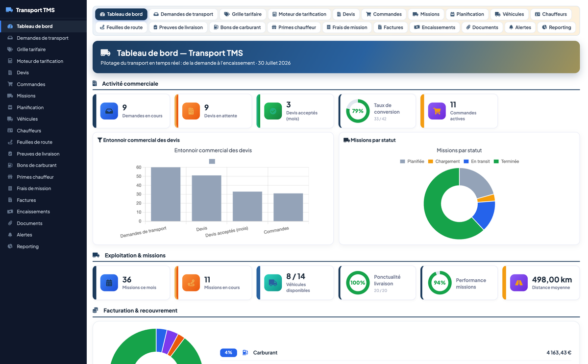Click the sidebar Alertes bell icon
The image size is (588, 364).
(10, 235)
